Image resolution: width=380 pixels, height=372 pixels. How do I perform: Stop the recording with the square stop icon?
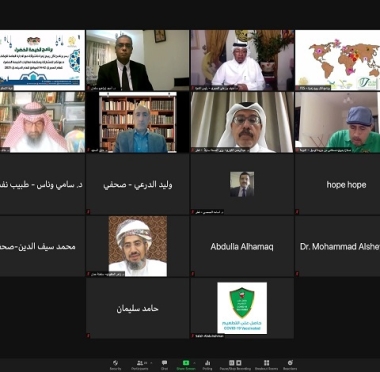pyautogui.click(x=239, y=363)
